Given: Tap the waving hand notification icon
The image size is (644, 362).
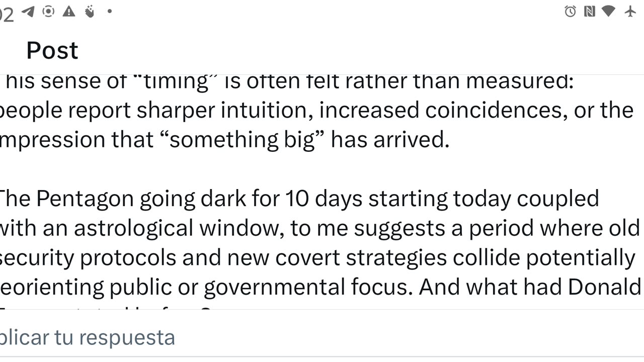Looking at the screenshot, I should [x=90, y=11].
